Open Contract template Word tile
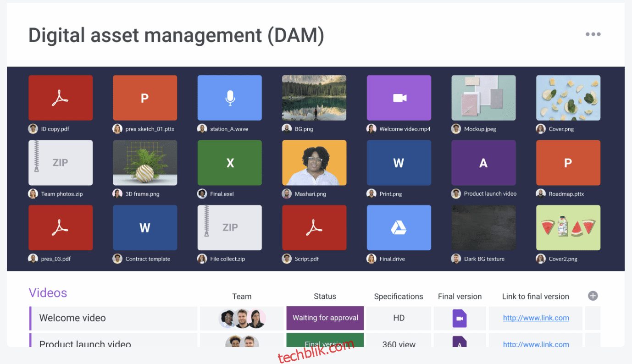This screenshot has width=632, height=364. point(145,227)
